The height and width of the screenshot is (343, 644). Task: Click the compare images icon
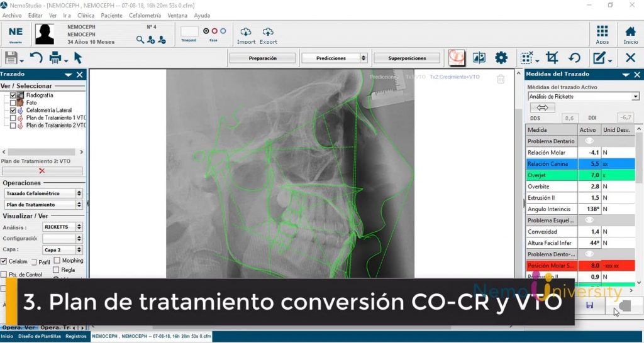[x=479, y=58]
